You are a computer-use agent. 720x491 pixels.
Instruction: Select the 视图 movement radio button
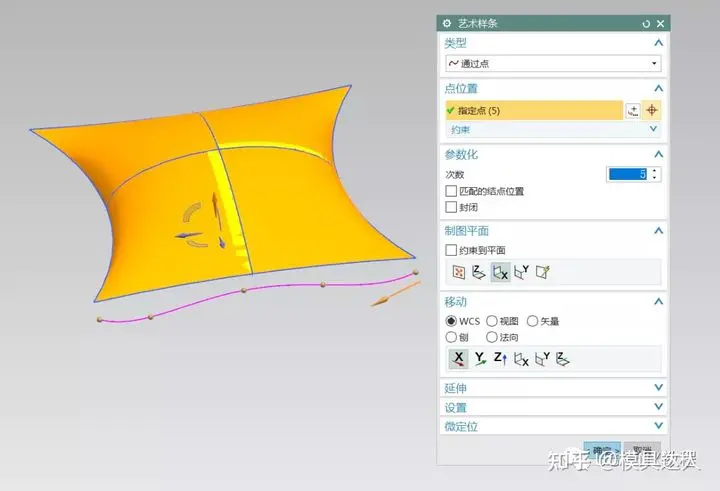click(x=492, y=321)
